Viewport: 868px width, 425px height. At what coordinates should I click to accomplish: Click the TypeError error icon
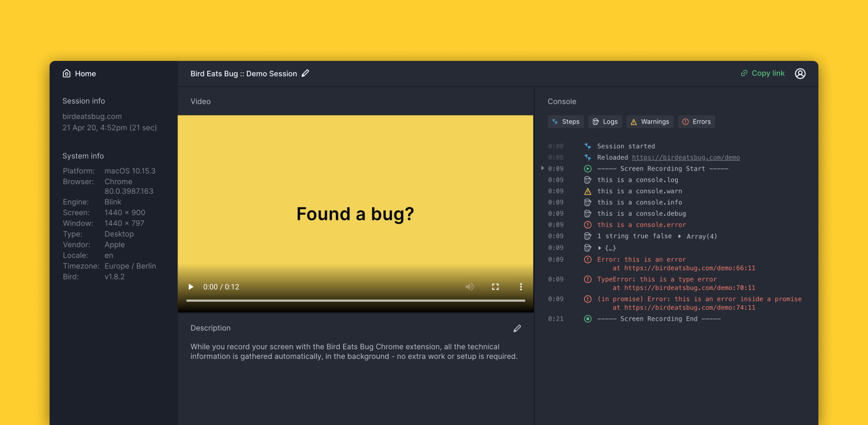588,279
